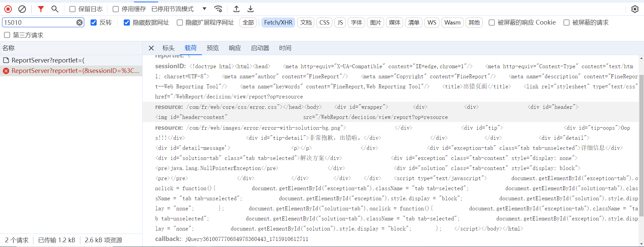The width and height of the screenshot is (644, 247).
Task: Click scrollbar up arrow in payload panel
Action: click(641, 58)
